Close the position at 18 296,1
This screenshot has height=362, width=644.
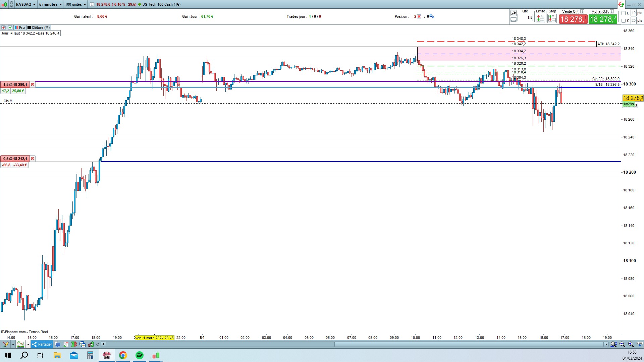[x=32, y=84]
